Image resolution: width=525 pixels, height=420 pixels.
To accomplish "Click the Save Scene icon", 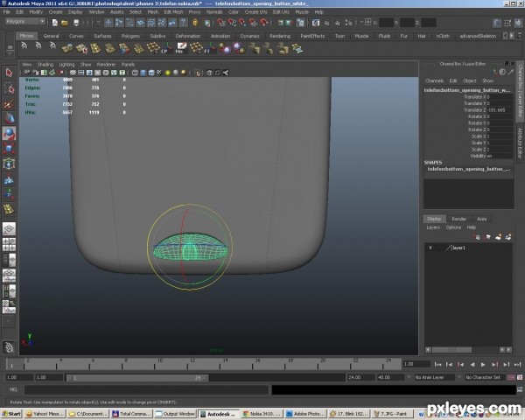I will tap(76, 23).
